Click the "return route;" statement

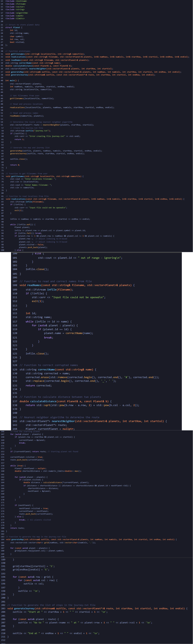pyautogui.click(x=17, y=528)
